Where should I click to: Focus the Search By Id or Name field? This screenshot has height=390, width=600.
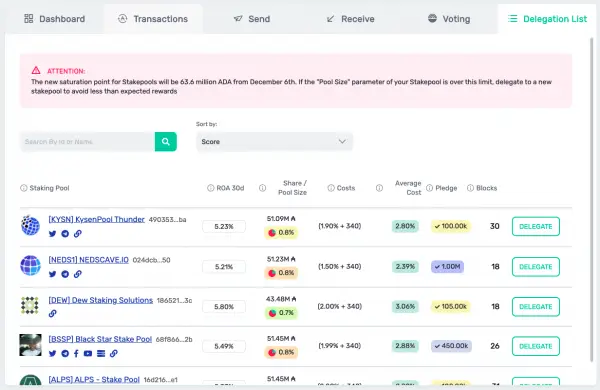pos(88,142)
